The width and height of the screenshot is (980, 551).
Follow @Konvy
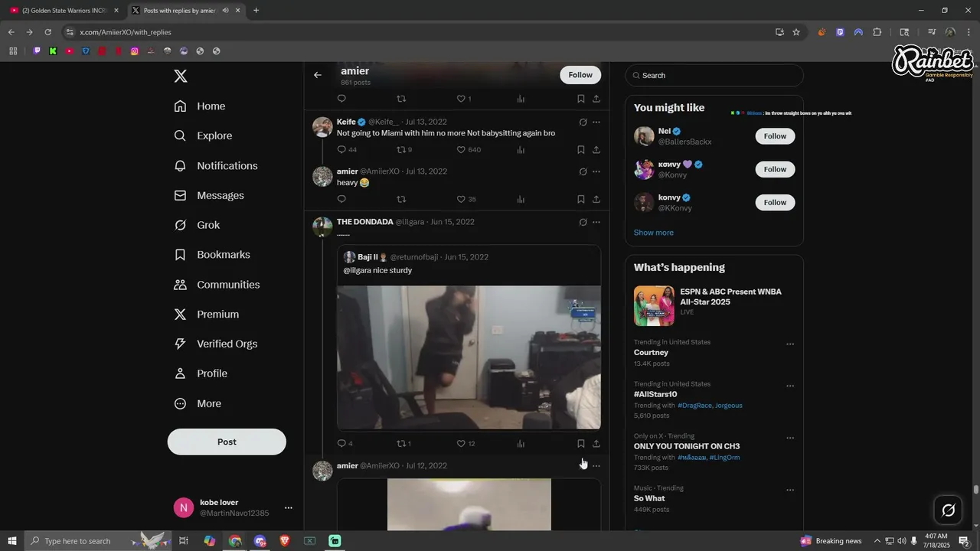[775, 169]
